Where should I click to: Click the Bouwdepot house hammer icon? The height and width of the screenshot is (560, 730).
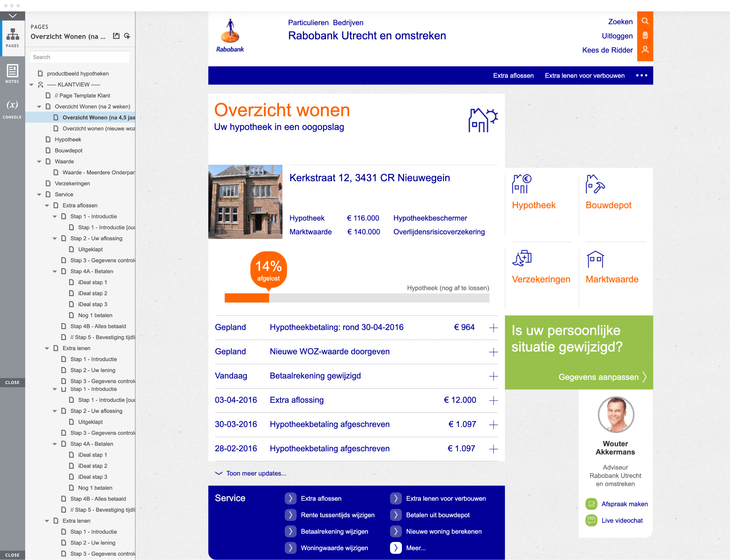[595, 184]
